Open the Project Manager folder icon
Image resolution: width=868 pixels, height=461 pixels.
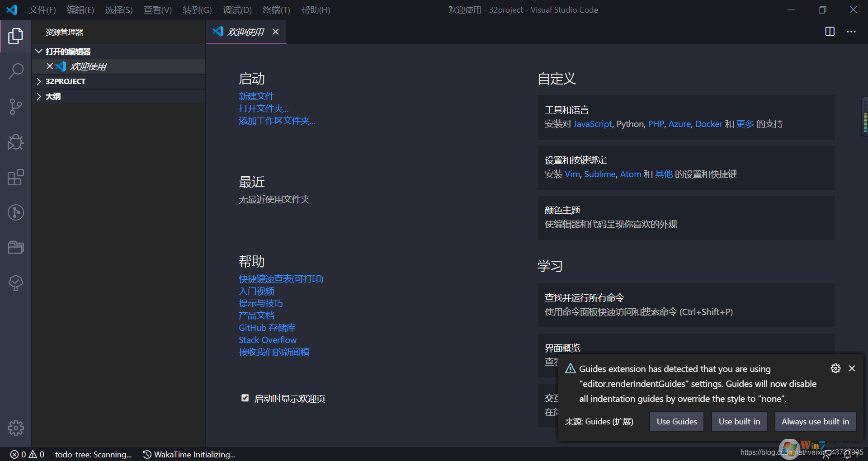[x=16, y=247]
